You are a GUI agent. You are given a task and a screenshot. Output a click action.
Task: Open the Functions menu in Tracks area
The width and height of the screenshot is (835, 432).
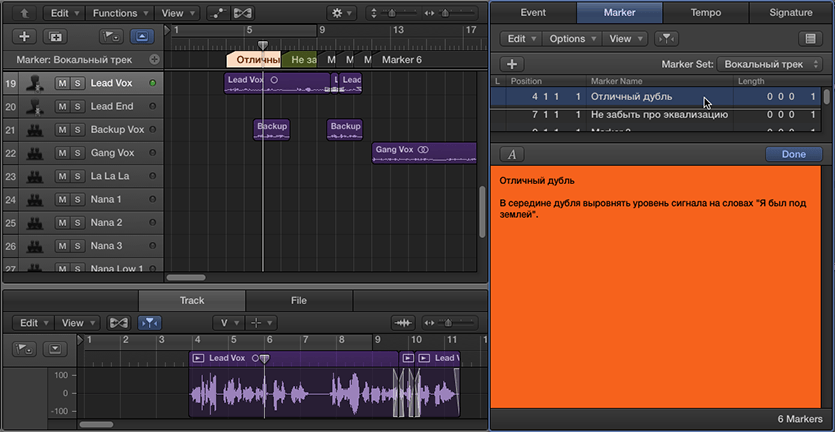pos(120,13)
